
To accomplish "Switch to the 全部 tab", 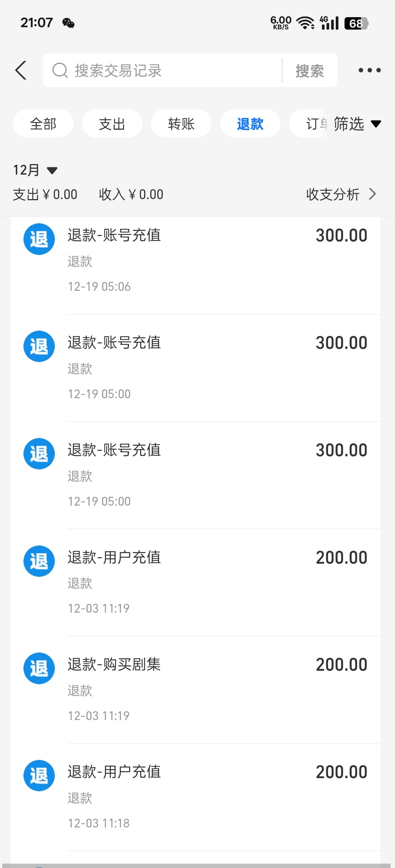I will [43, 124].
